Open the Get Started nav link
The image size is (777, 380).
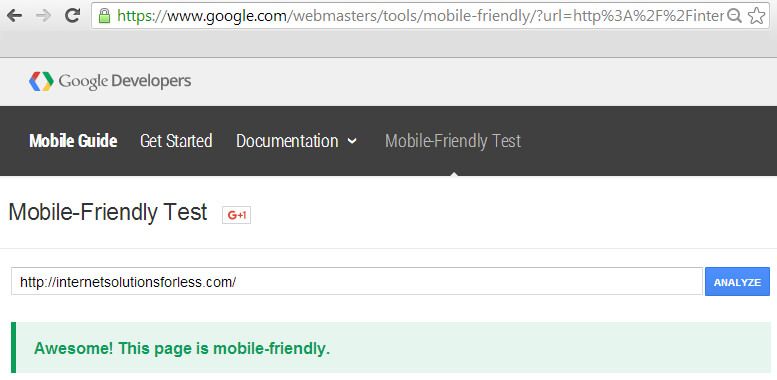pyautogui.click(x=176, y=141)
